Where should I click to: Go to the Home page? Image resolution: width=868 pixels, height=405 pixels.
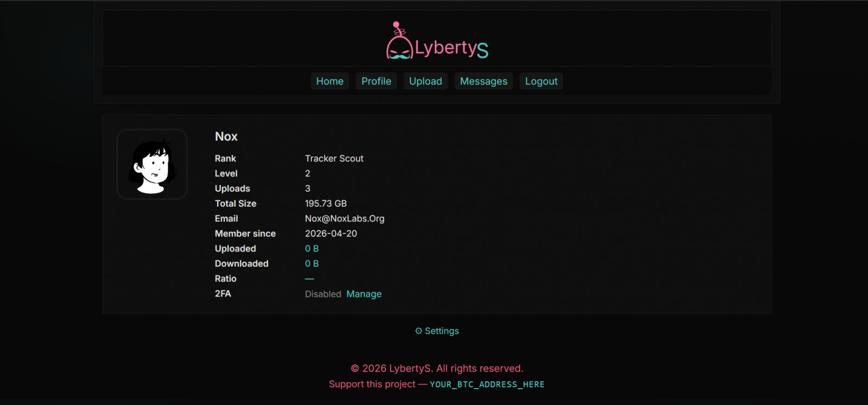tap(330, 81)
